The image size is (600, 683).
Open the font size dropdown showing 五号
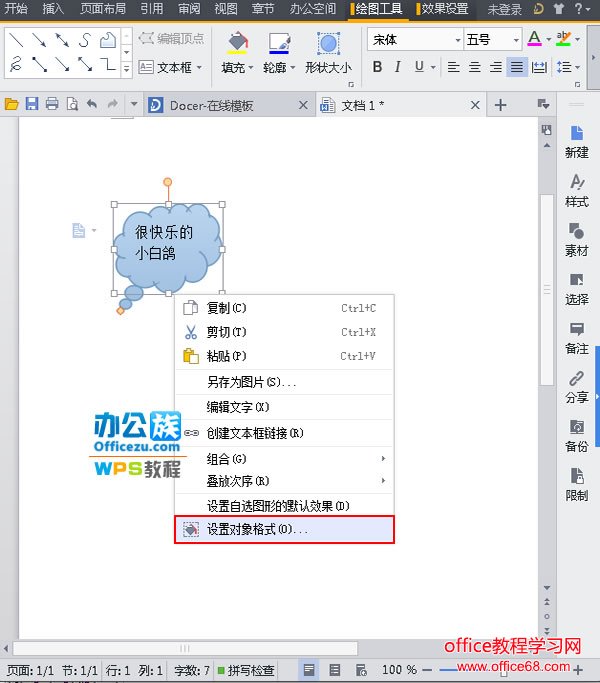click(x=493, y=40)
